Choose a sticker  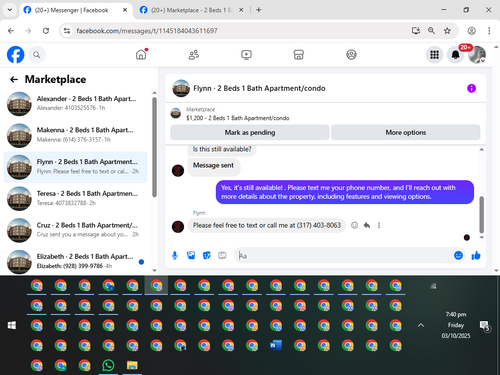point(207,256)
